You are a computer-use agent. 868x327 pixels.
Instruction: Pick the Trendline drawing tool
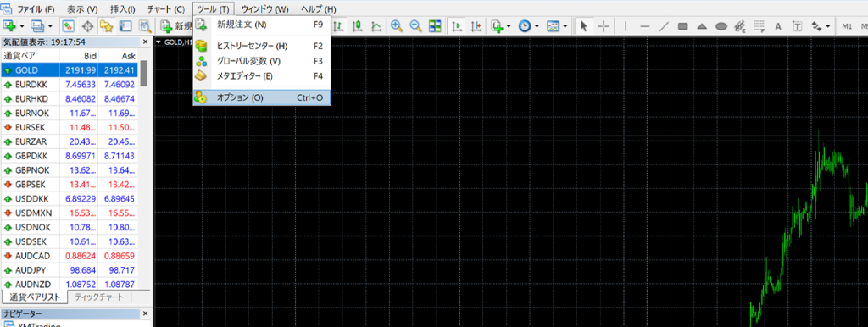pyautogui.click(x=664, y=26)
